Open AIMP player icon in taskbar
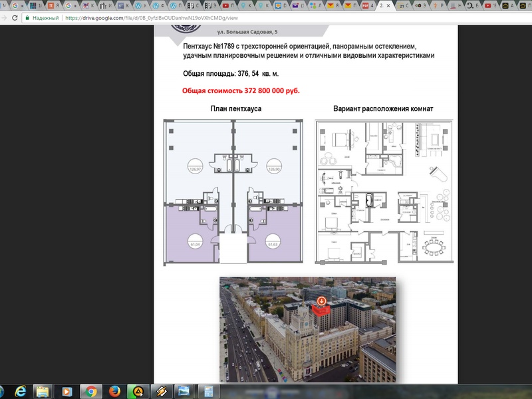This screenshot has height=399, width=532. coord(138,390)
